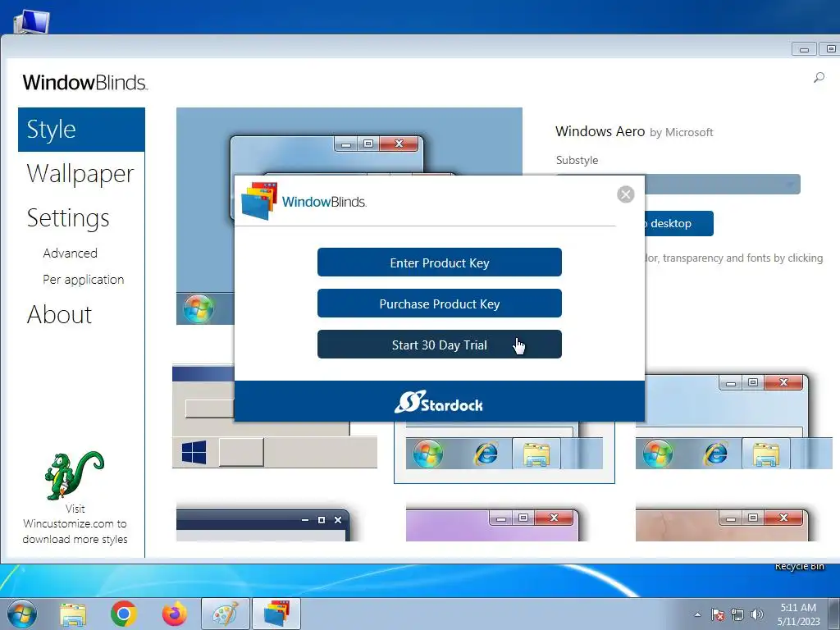
Task: Open File Explorer from taskbar
Action: 73,614
